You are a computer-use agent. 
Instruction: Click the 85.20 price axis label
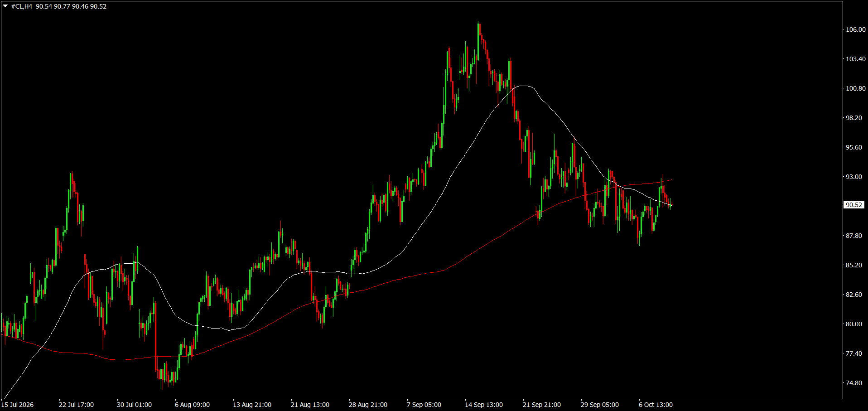[854, 265]
